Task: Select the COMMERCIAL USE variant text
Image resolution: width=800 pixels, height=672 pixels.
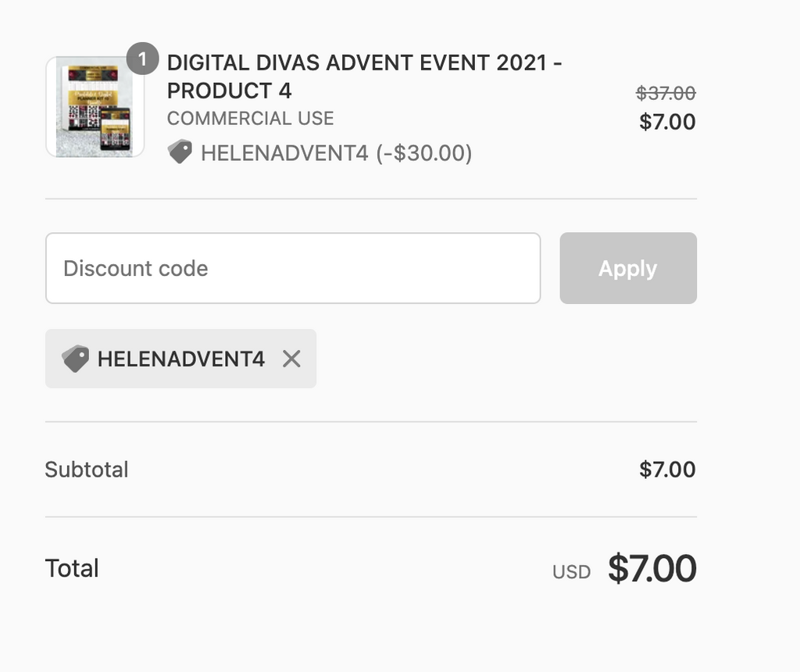Action: pyautogui.click(x=250, y=119)
